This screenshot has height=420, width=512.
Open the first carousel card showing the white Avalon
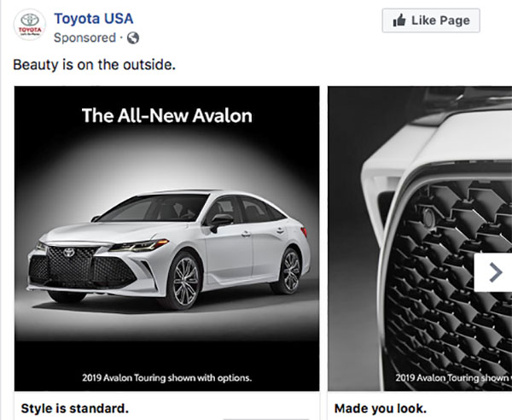[167, 238]
